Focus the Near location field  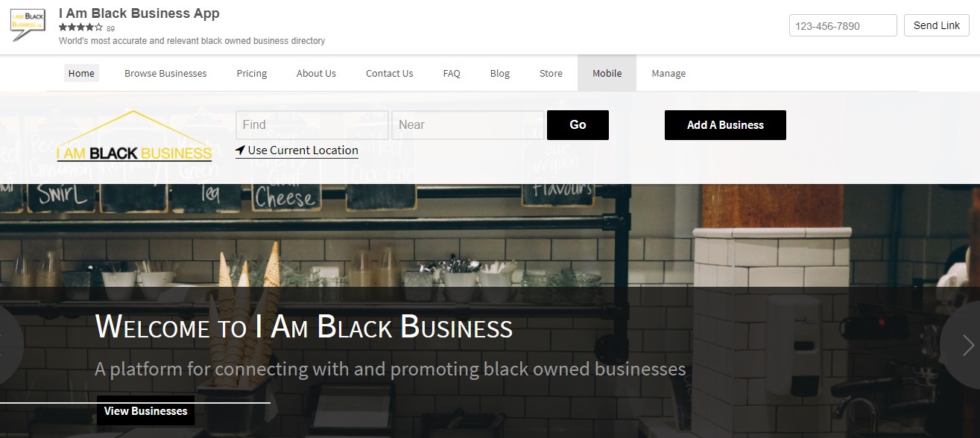pos(468,125)
